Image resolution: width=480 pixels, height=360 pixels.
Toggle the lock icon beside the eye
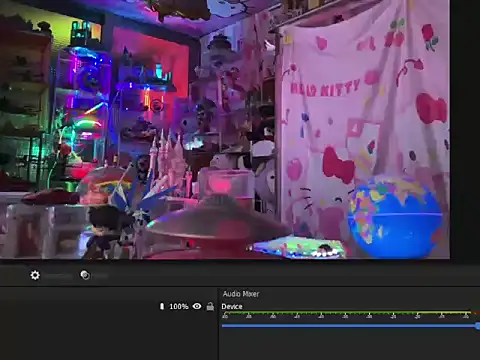point(210,306)
